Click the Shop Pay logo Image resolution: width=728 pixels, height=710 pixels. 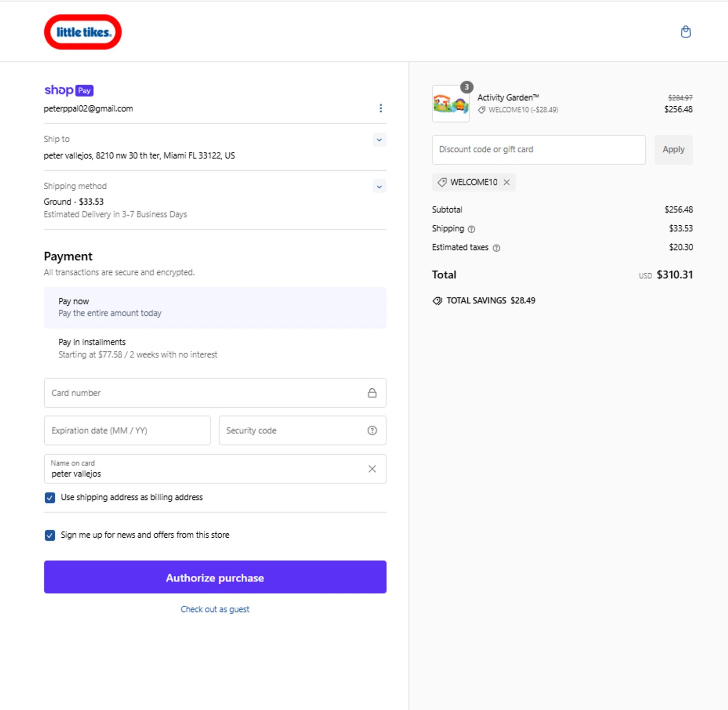pos(68,90)
